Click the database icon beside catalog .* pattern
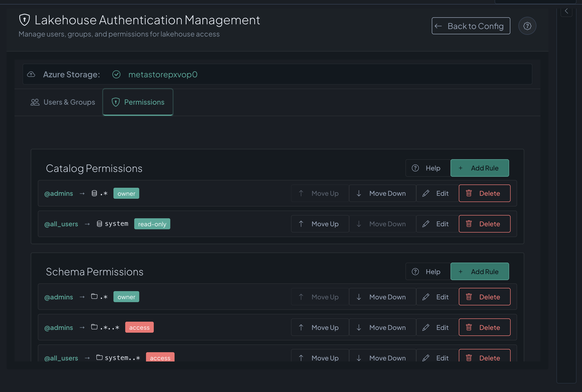The height and width of the screenshot is (392, 582). [94, 193]
